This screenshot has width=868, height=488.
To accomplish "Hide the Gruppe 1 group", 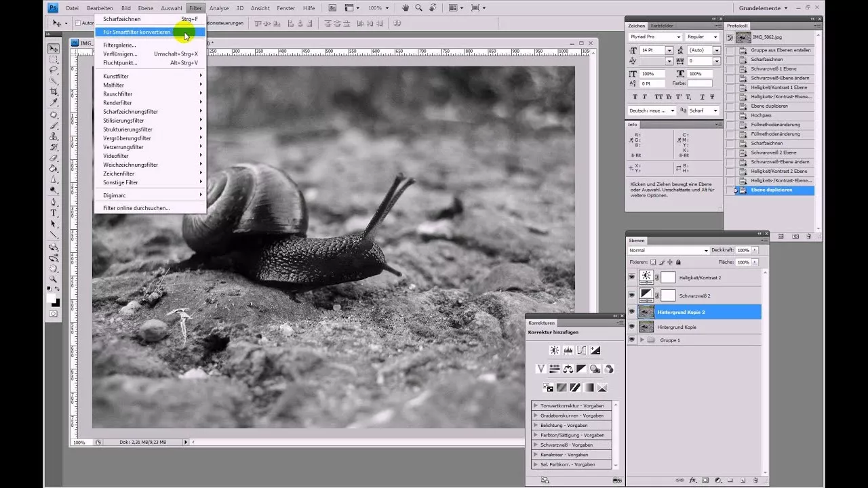I will (632, 340).
